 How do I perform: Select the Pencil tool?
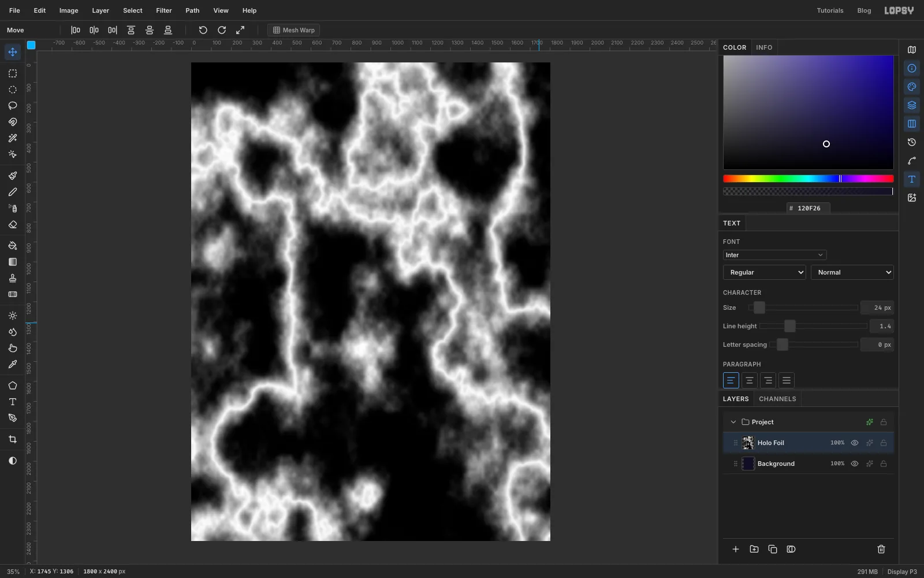pos(12,192)
